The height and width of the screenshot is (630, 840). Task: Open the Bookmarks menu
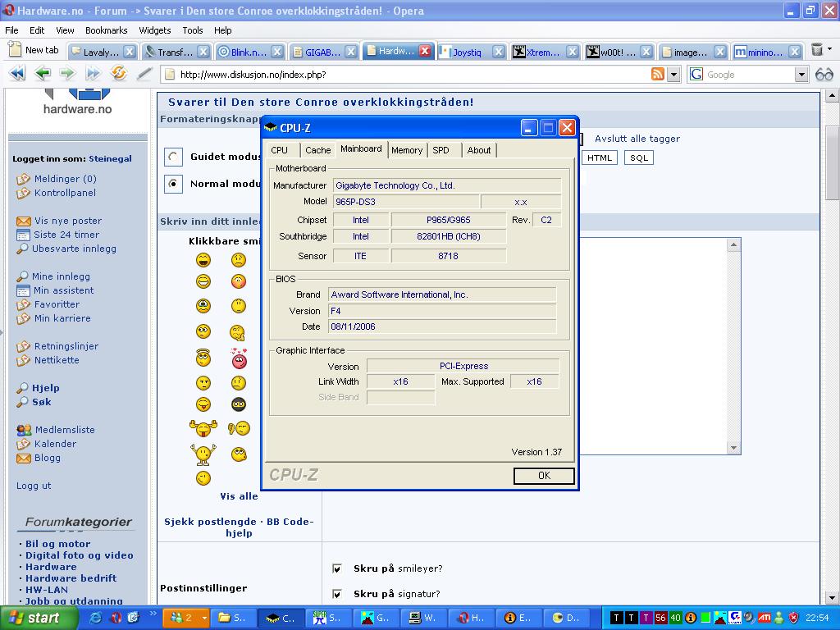[x=106, y=30]
